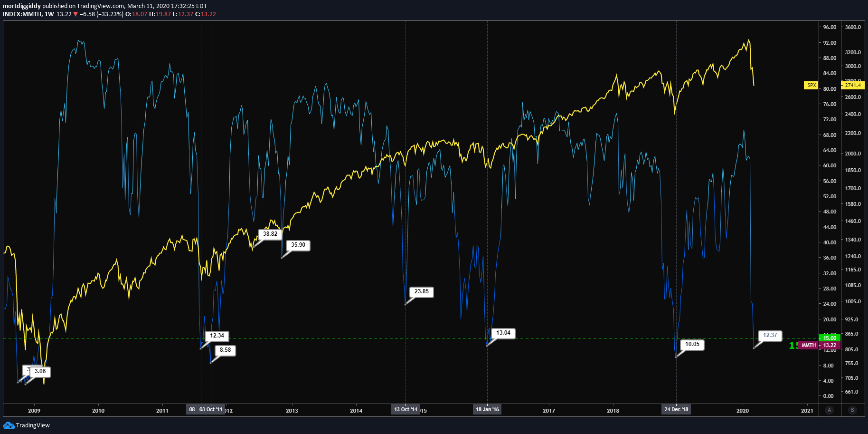Click the 24 Dec '18 date marker
The image size is (868, 434).
(676, 409)
